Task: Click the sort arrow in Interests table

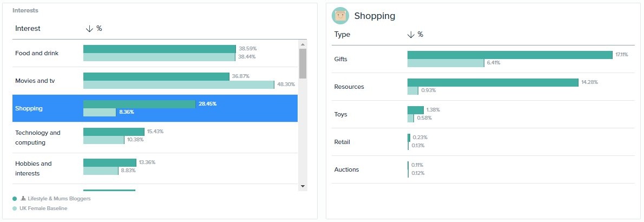Action: [x=89, y=28]
